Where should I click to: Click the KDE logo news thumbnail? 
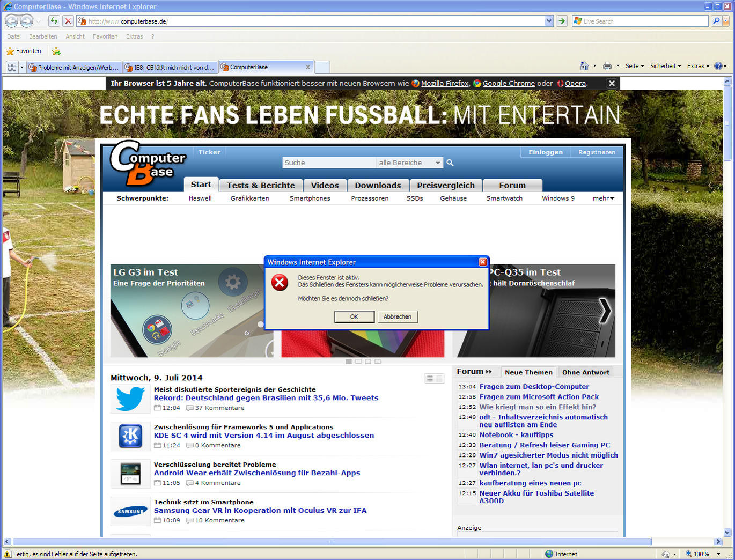click(130, 437)
